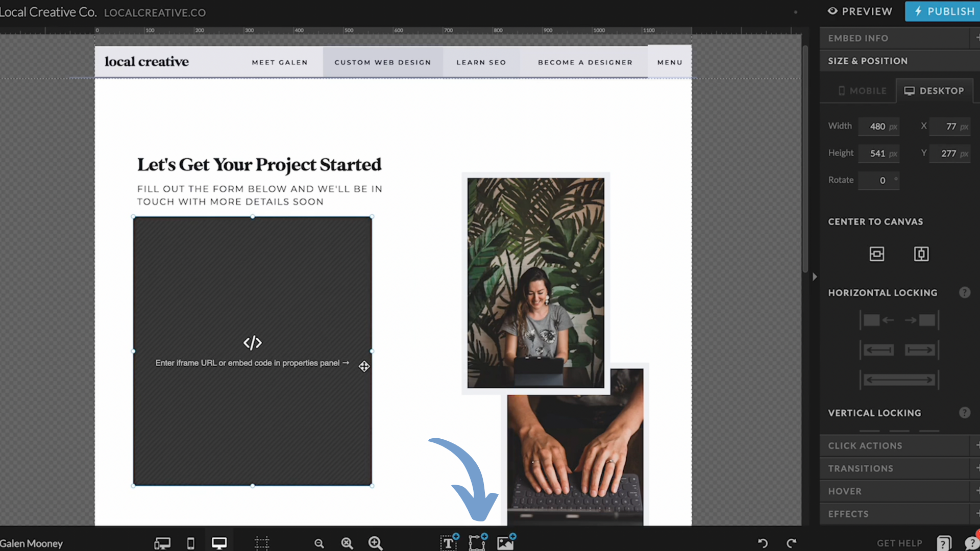Add a new image element
The image size is (980, 551).
(x=505, y=543)
